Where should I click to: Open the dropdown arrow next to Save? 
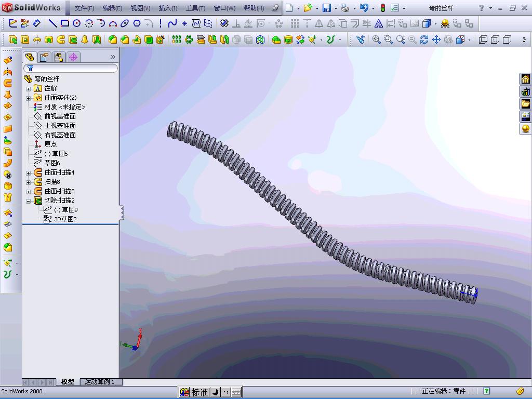pyautogui.click(x=336, y=8)
